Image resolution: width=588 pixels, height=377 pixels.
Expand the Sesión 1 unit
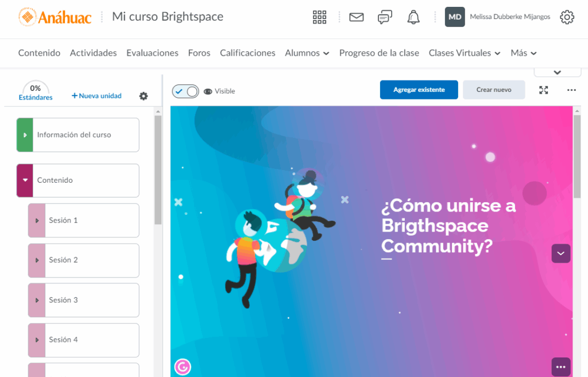point(37,221)
